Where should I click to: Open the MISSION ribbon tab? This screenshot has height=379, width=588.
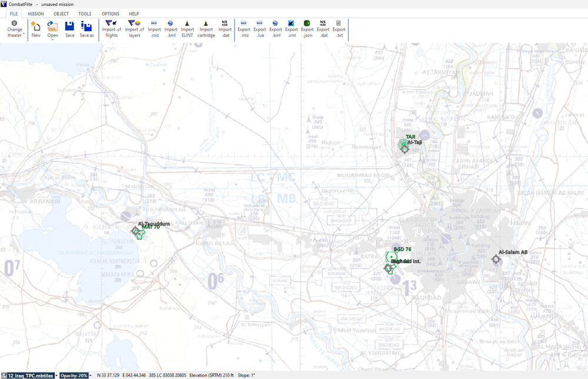[x=36, y=14]
